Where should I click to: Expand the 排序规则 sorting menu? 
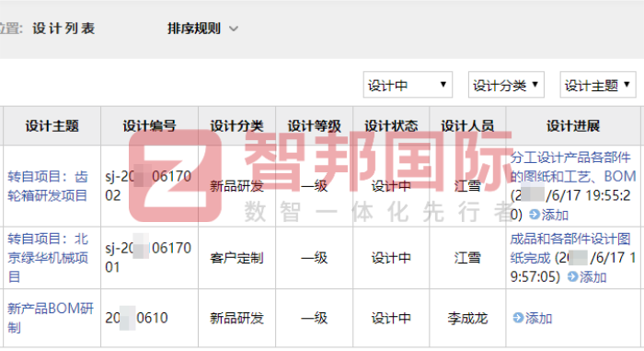[202, 29]
